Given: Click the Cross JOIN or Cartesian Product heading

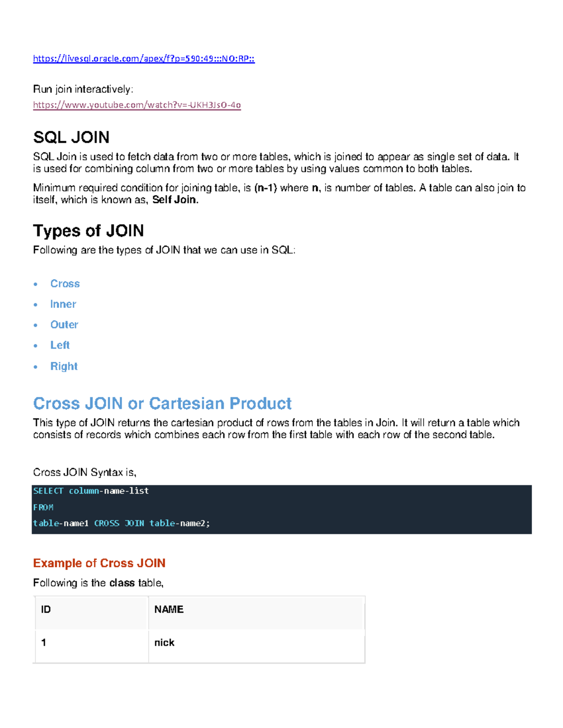Looking at the screenshot, I should click(162, 403).
